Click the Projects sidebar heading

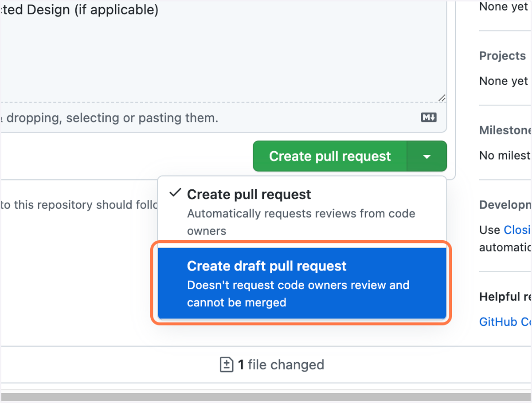click(502, 56)
